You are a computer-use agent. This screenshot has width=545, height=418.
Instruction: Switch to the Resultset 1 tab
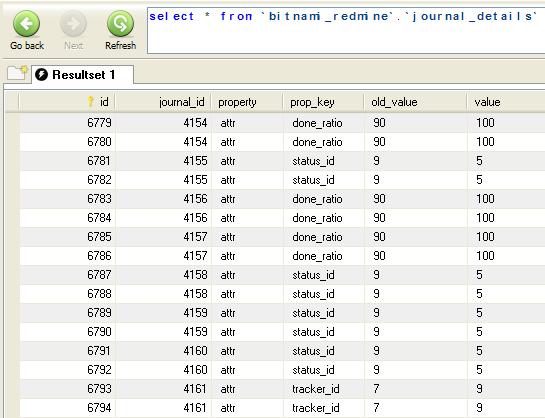[82, 74]
